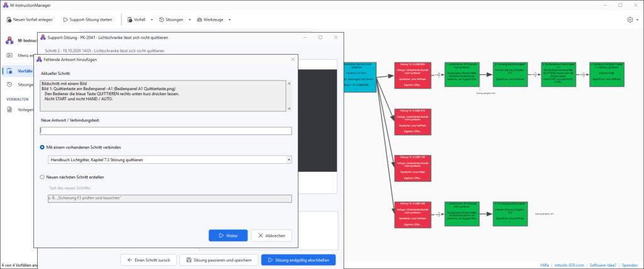The height and width of the screenshot is (269, 644).
Task: Click the back arrow icon of Einen Schritt zurück
Action: coord(130,260)
